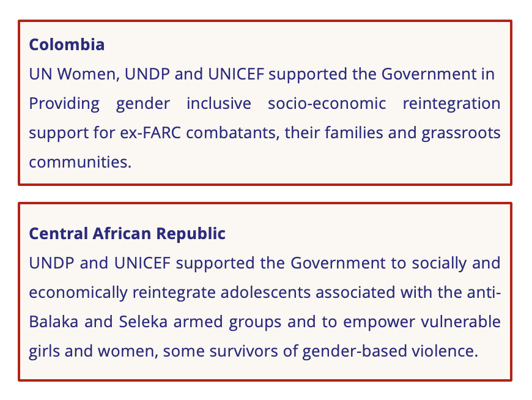Click the Colombia heading
This screenshot has height=400, width=532.
[67, 45]
